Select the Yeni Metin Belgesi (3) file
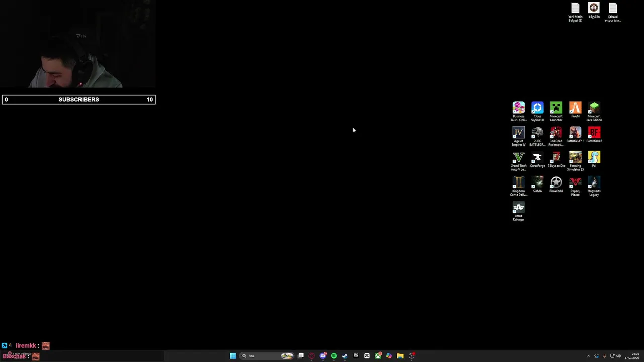This screenshot has height=362, width=644. click(575, 12)
